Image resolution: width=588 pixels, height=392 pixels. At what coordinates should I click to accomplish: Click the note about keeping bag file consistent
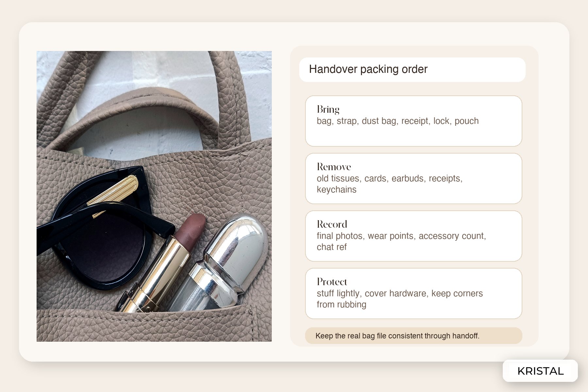point(414,335)
